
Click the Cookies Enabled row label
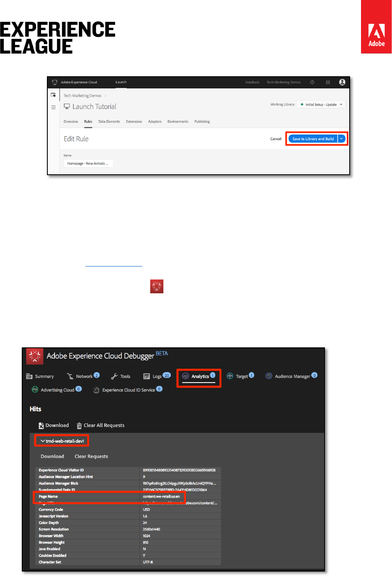pyautogui.click(x=52, y=556)
